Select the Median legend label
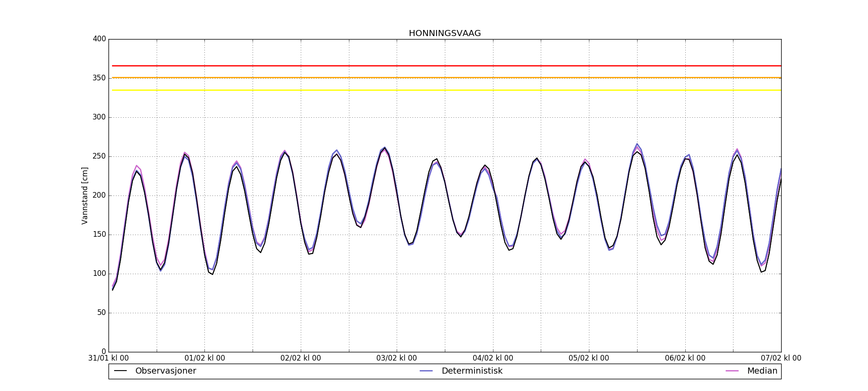868x391 pixels. [x=762, y=371]
